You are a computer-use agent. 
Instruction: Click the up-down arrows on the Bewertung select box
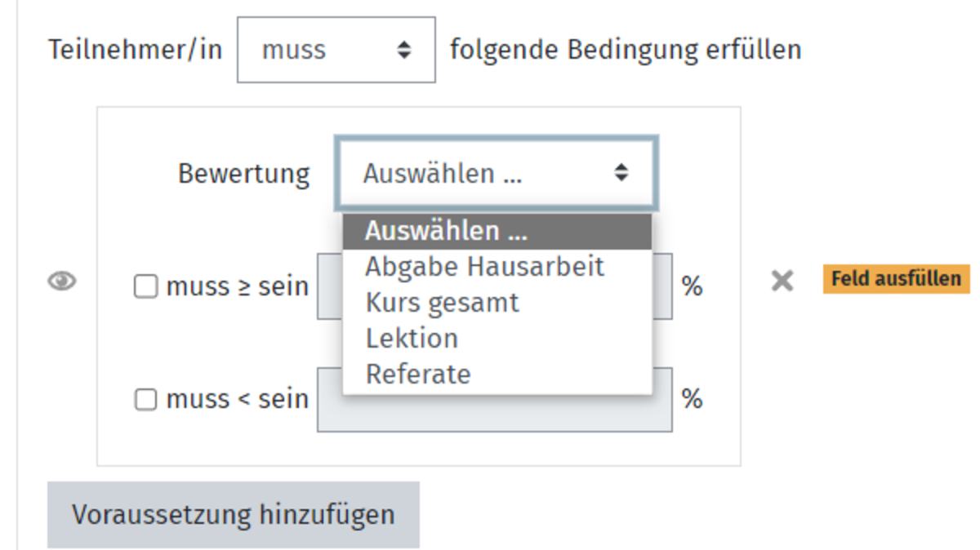(622, 172)
